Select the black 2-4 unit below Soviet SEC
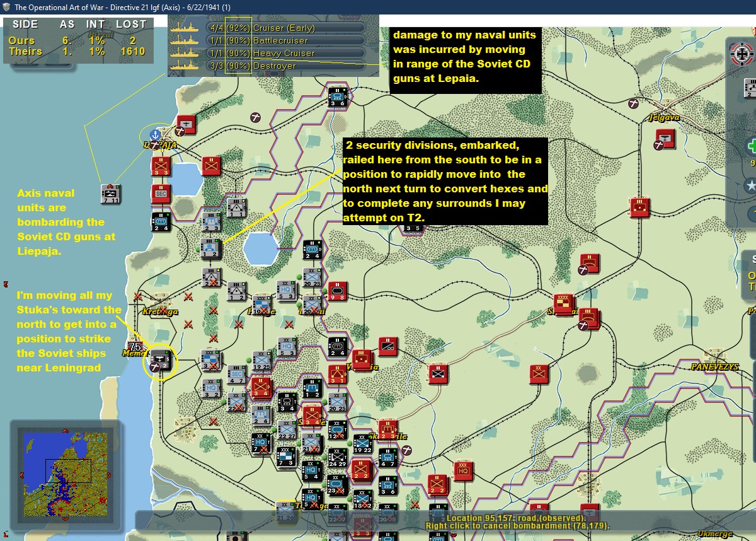This screenshot has width=756, height=541. click(x=161, y=221)
